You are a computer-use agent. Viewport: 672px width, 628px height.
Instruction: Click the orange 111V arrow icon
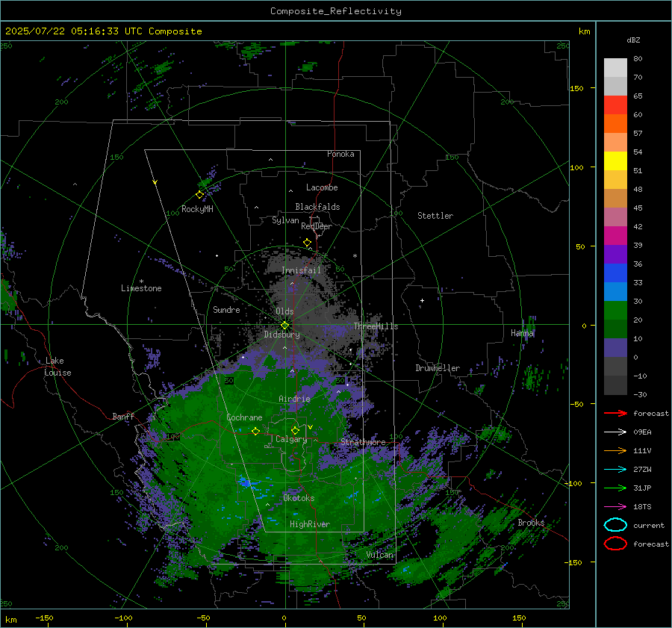coord(615,450)
